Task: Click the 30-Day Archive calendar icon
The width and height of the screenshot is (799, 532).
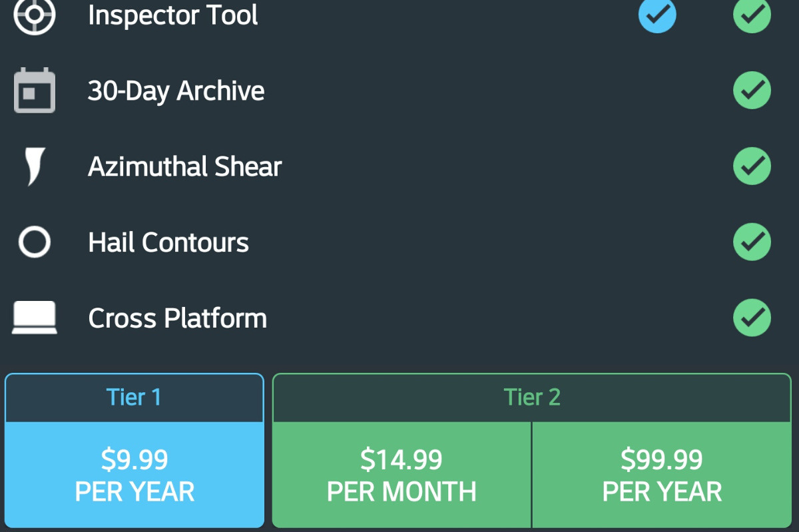Action: coord(35,91)
